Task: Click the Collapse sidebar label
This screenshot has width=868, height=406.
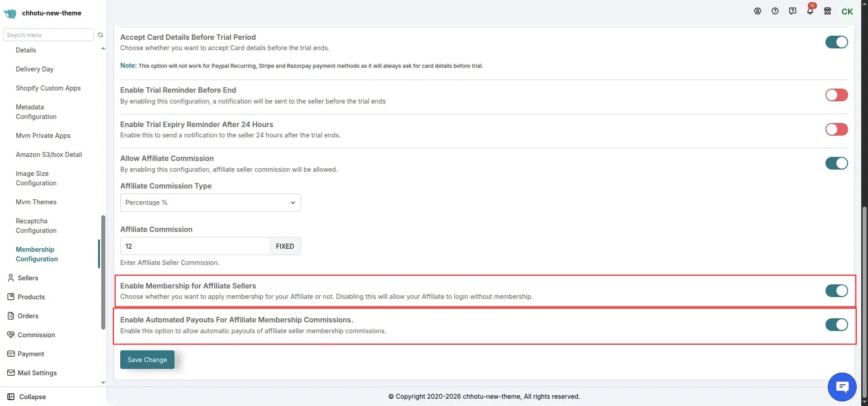Action: (33, 397)
